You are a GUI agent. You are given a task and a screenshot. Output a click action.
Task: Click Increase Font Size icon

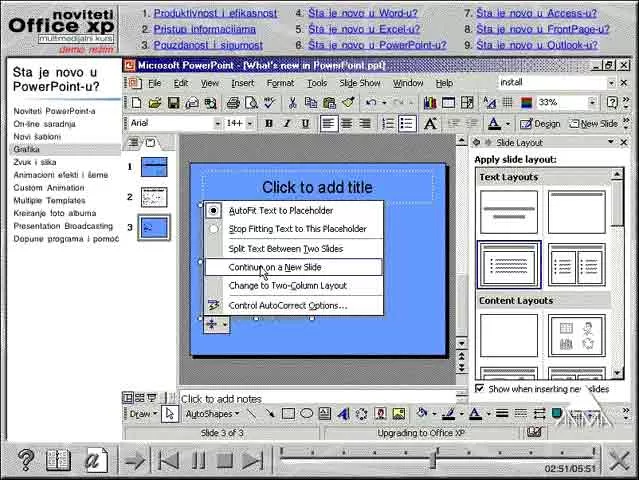point(430,123)
